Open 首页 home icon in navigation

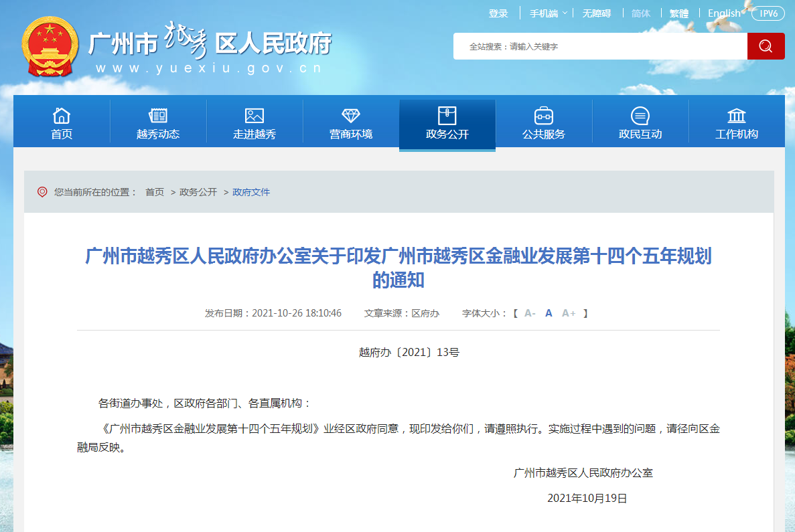[62, 116]
